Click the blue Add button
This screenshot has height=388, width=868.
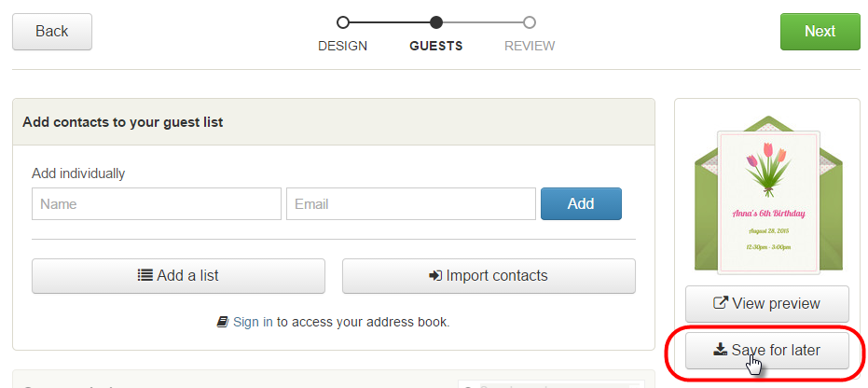(x=581, y=203)
